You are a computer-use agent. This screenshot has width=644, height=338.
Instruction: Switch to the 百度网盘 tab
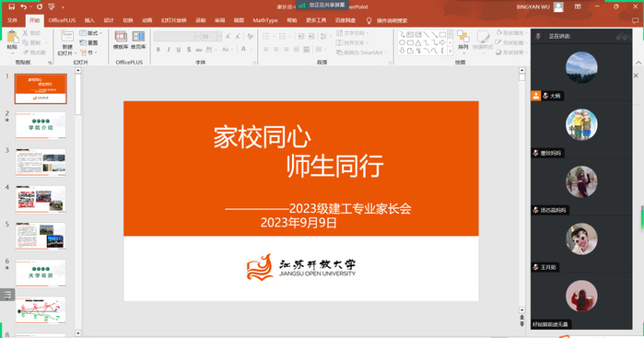[x=345, y=20]
